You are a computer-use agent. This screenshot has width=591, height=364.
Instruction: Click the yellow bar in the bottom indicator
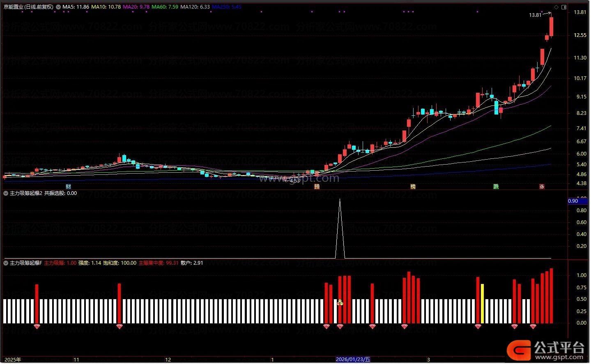482,304
